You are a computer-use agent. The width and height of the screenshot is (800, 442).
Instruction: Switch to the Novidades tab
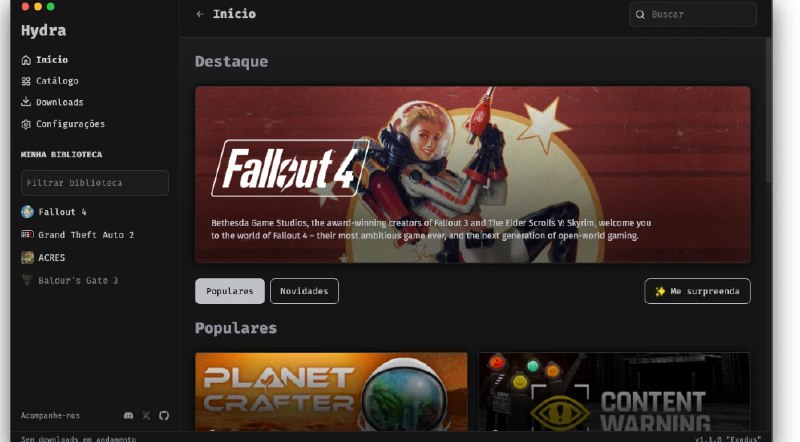[304, 291]
